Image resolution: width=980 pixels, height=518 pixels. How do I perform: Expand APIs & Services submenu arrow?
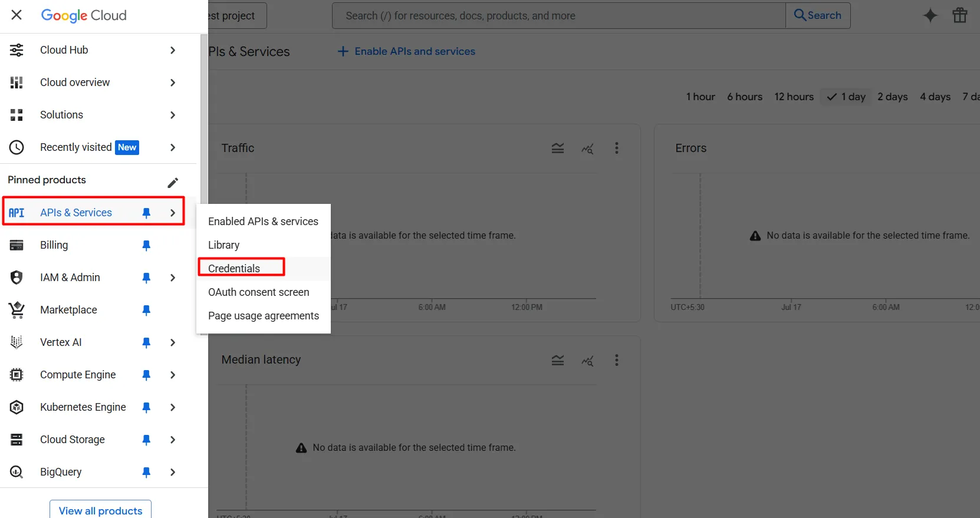(173, 213)
